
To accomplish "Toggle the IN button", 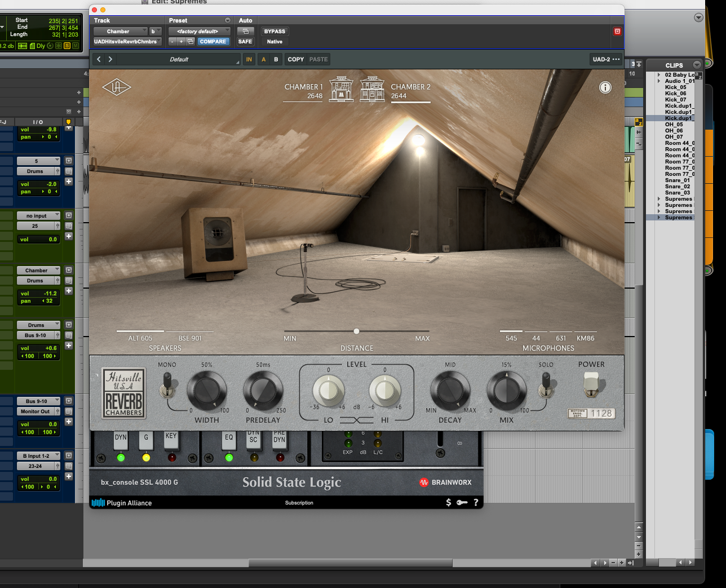I will click(x=249, y=59).
